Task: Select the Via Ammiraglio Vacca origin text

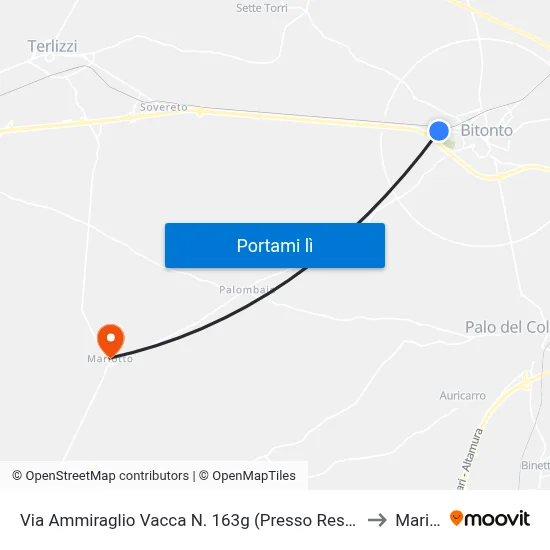Action: 188,520
